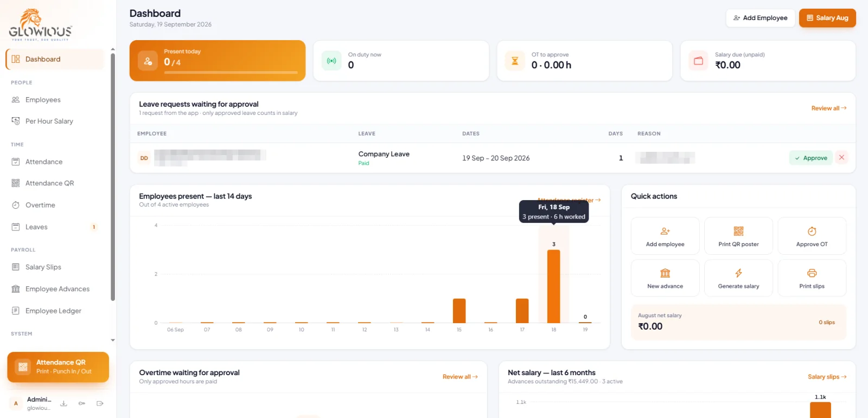Click the key icon to change password
Viewport: 868px width, 418px height.
(82, 403)
